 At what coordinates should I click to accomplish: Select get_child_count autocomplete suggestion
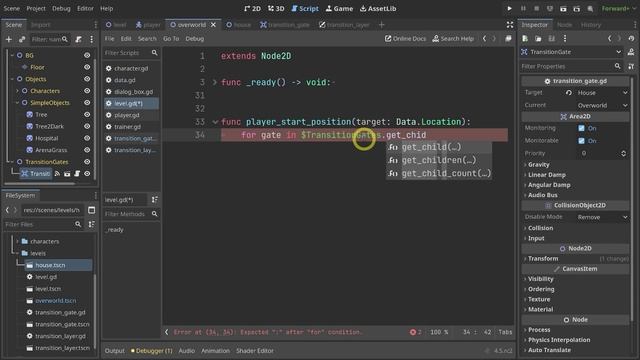(439, 173)
